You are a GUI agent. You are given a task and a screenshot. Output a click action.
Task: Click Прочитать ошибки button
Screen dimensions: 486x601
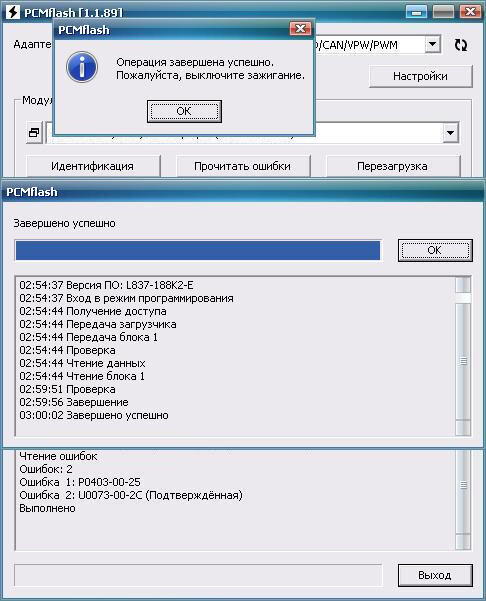click(x=242, y=166)
